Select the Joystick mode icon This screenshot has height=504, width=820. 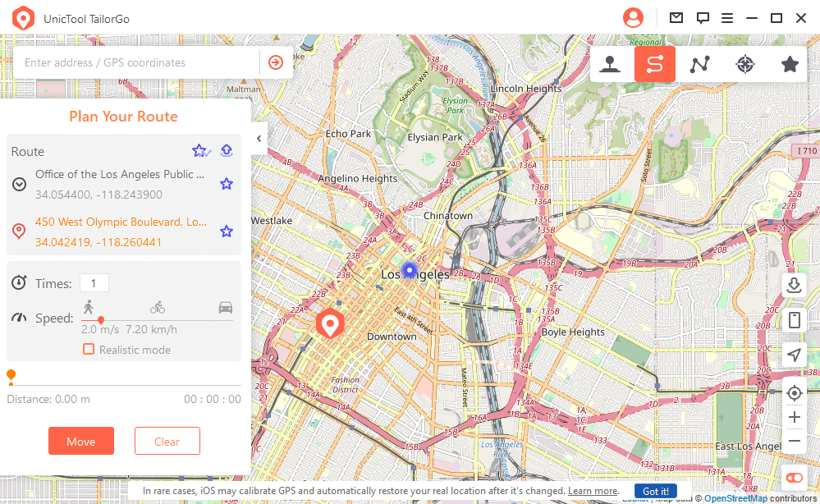[610, 64]
